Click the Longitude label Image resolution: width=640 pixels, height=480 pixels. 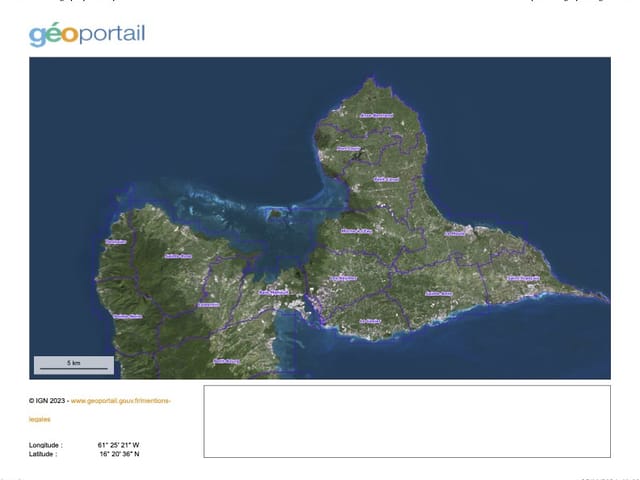tap(46, 445)
